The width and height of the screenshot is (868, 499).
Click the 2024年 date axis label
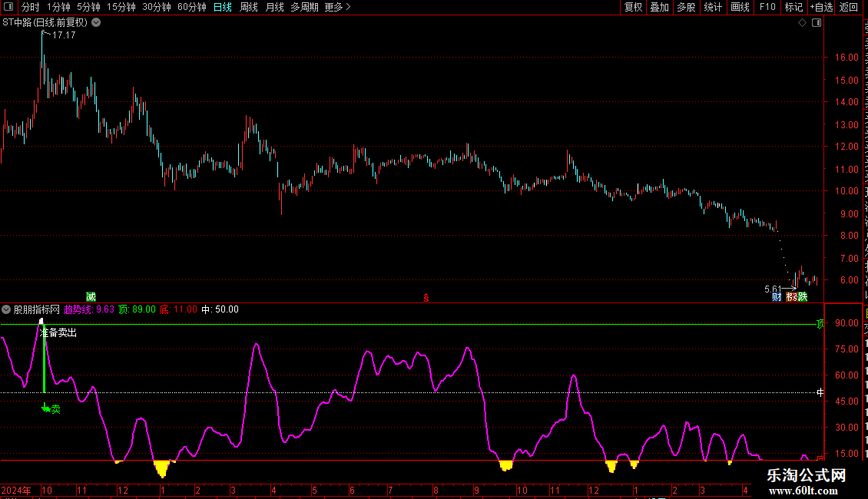pos(16,490)
